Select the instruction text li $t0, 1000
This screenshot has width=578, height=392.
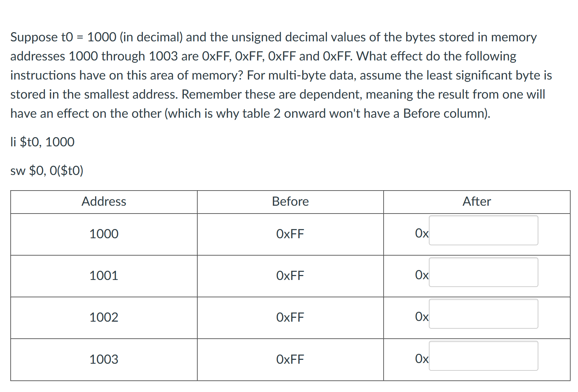42,142
